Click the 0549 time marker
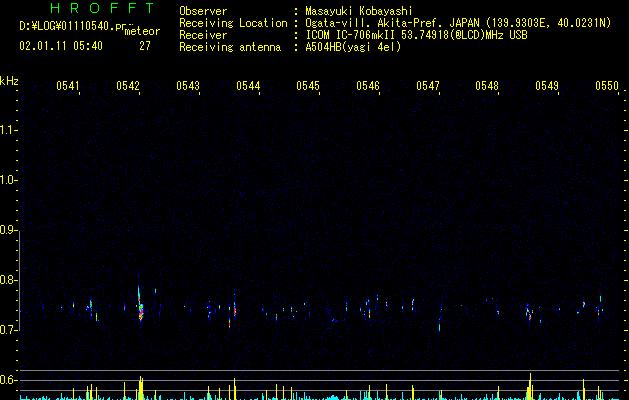629x400 pixels. [547, 85]
